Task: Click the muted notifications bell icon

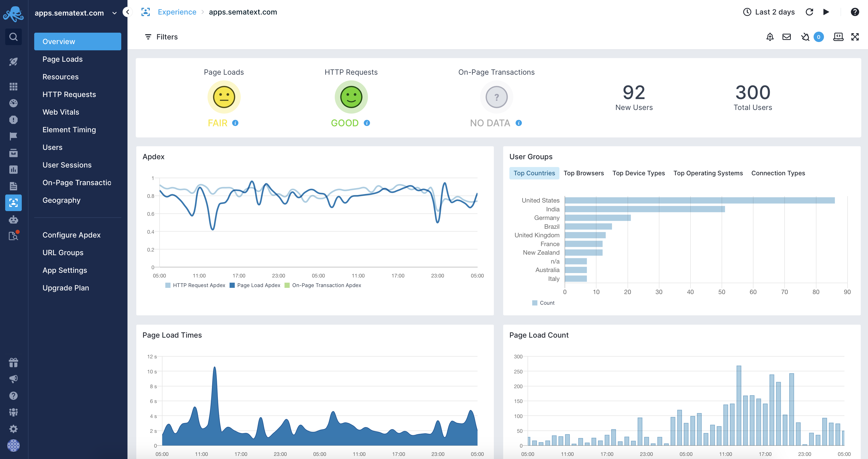Action: pyautogui.click(x=805, y=37)
